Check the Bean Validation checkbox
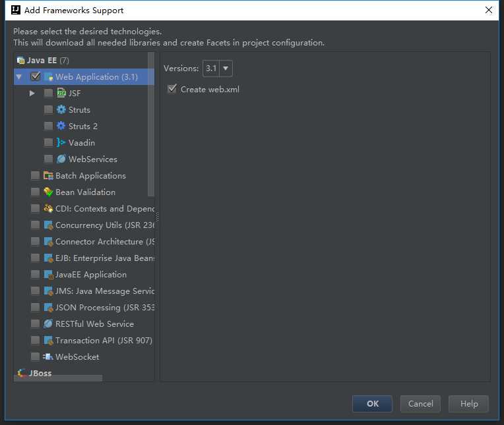This screenshot has width=504, height=425. pyautogui.click(x=35, y=192)
